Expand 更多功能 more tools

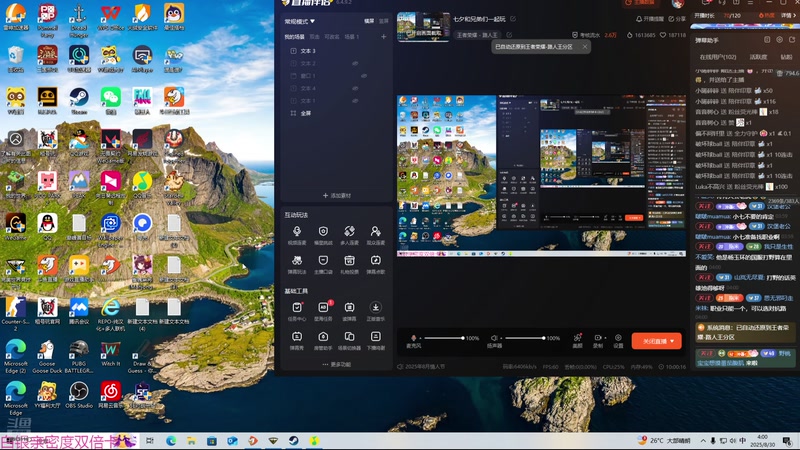(337, 364)
